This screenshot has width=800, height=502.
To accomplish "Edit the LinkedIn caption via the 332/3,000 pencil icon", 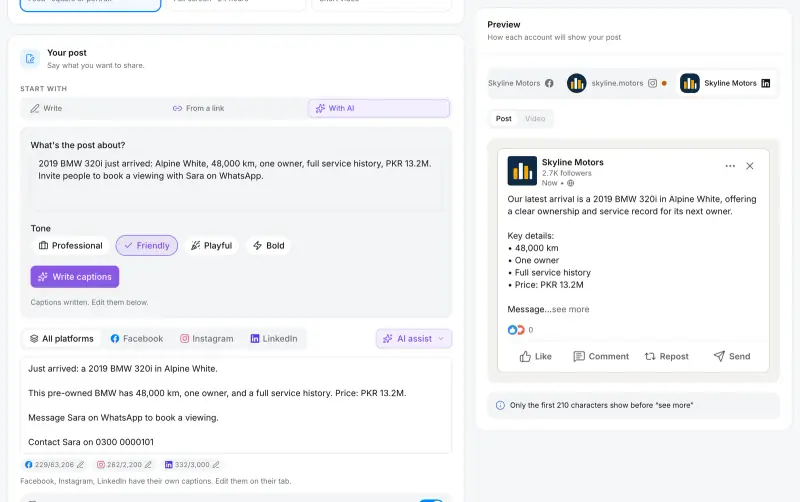I will click(216, 465).
